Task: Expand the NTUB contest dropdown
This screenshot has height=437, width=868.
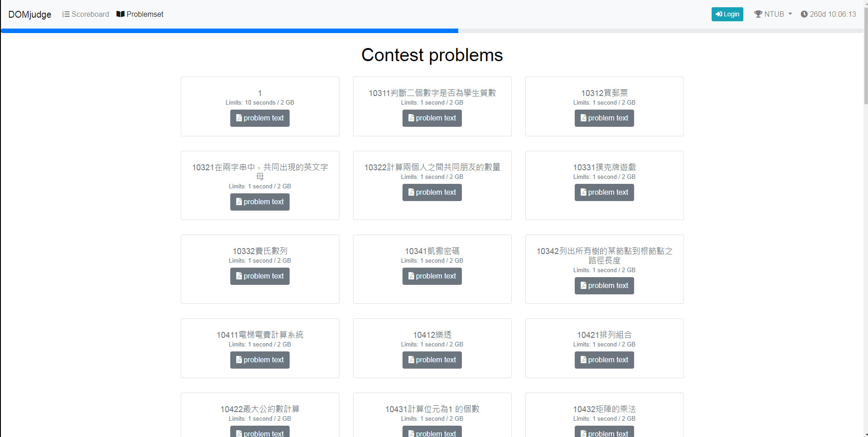Action: [x=773, y=14]
